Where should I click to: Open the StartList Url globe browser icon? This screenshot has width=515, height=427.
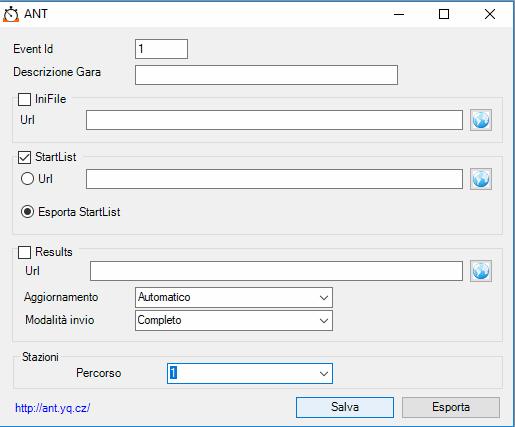pos(481,179)
